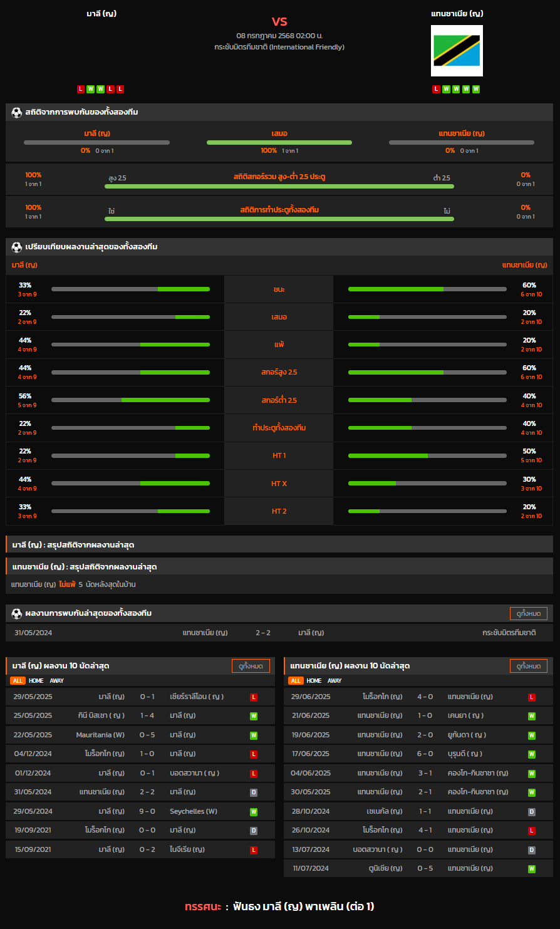Click W badge for 29/05/2024 Seychelles match
Viewport: 560px width, 929px height.
[x=254, y=812]
